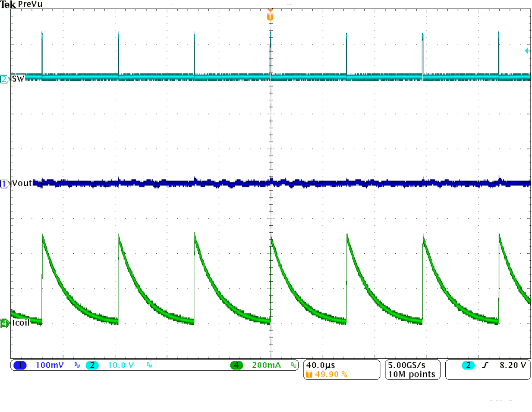Screen dimensions: 532x412
Task: Click the cyan trigger level arrow on right edge
Action: point(527,51)
